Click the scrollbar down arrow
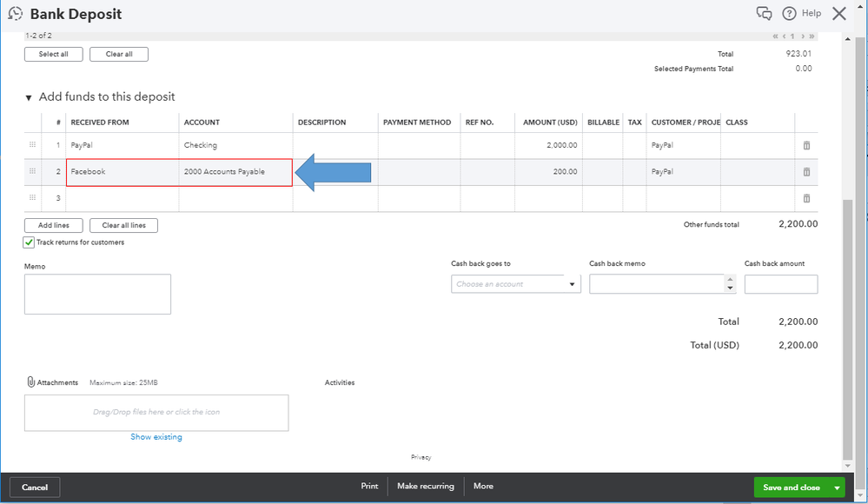868x504 pixels. pyautogui.click(x=847, y=467)
